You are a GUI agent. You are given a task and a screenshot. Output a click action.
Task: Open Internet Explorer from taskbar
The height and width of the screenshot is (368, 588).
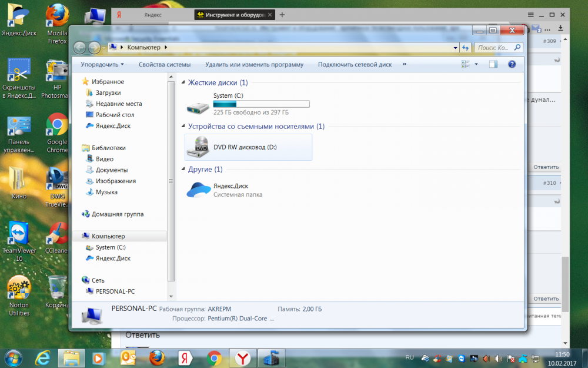(42, 358)
